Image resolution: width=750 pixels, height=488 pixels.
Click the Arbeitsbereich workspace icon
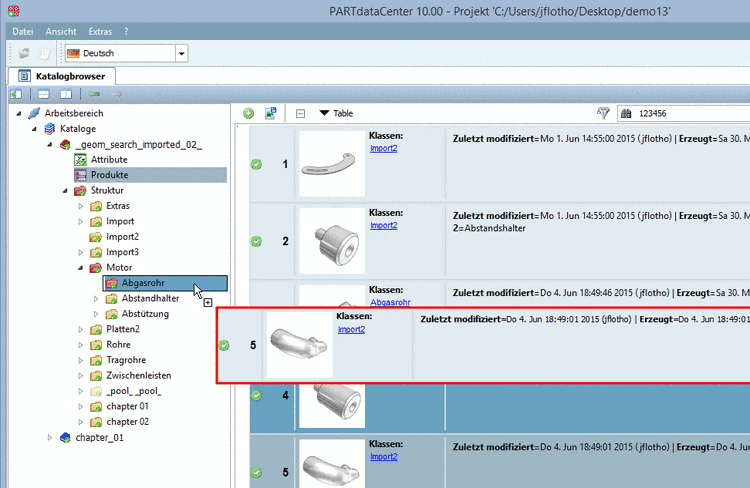34,113
